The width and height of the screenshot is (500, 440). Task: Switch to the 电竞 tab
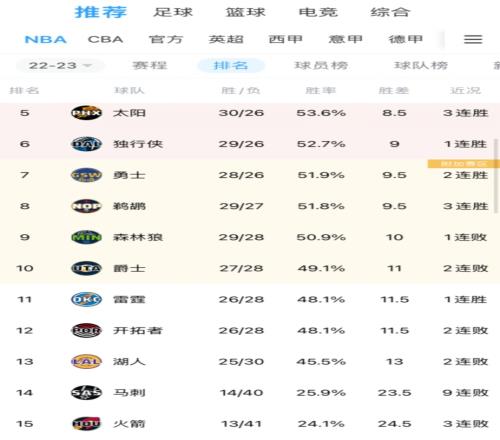[x=318, y=12]
